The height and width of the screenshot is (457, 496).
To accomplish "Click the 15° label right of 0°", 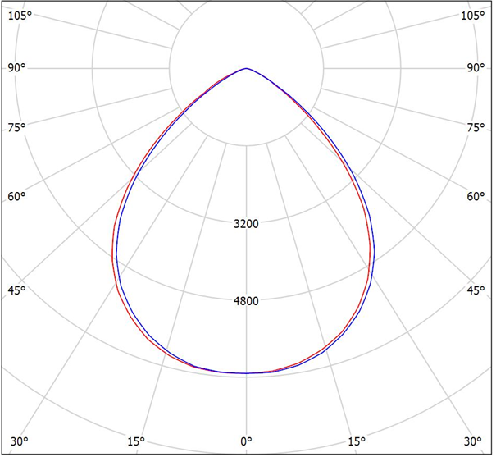I will coord(357,442).
